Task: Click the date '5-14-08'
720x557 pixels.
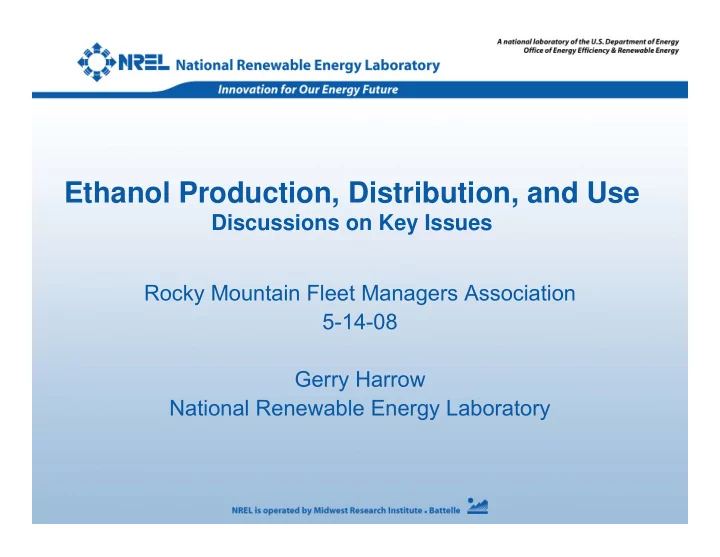Action: click(360, 322)
